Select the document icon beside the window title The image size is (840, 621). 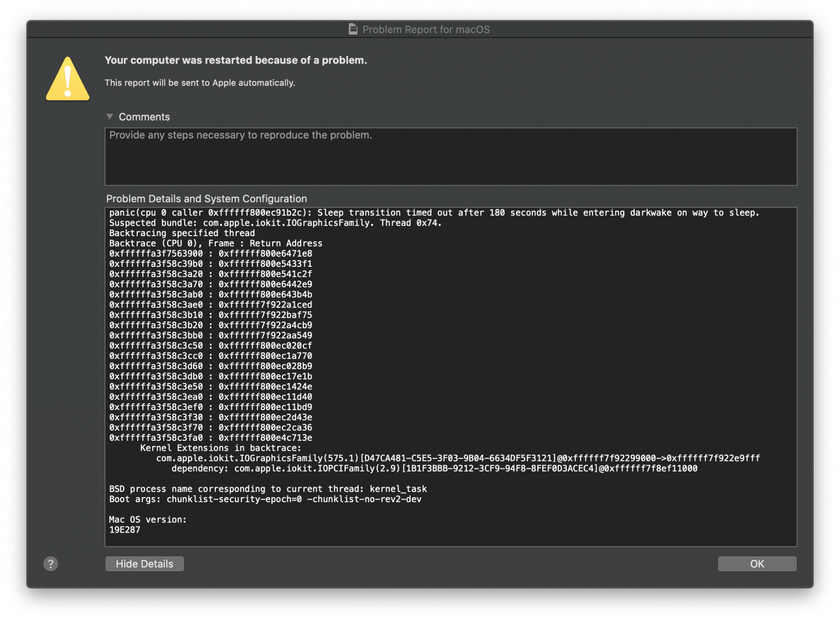pos(352,29)
